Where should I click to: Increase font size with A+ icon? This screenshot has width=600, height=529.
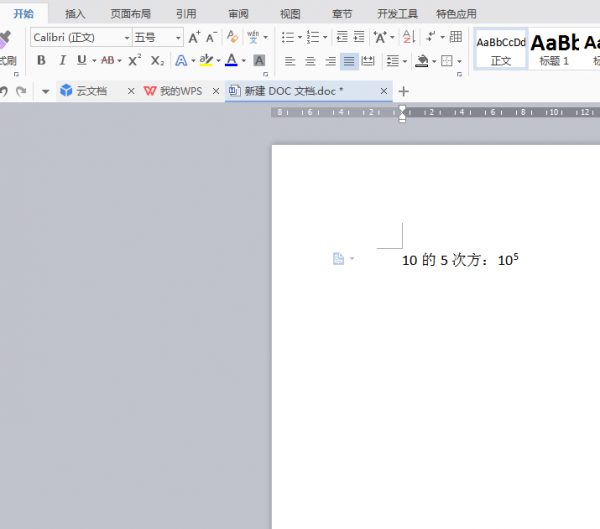(x=194, y=37)
